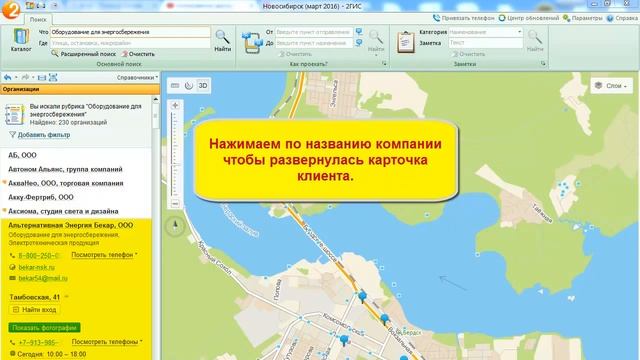Image resolution: width=640 pixels, height=360 pixels.
Task: Select the radius measure tool on map
Action: point(189,86)
